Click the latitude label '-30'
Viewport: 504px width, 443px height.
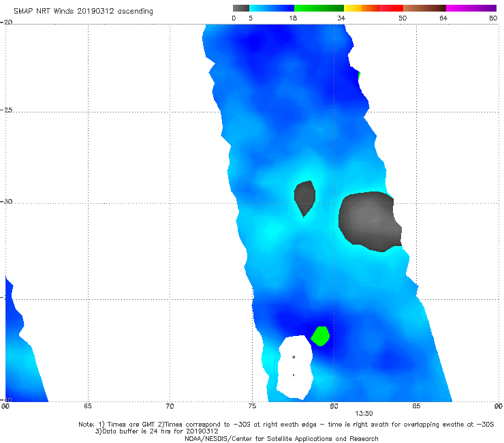[x=6, y=201]
